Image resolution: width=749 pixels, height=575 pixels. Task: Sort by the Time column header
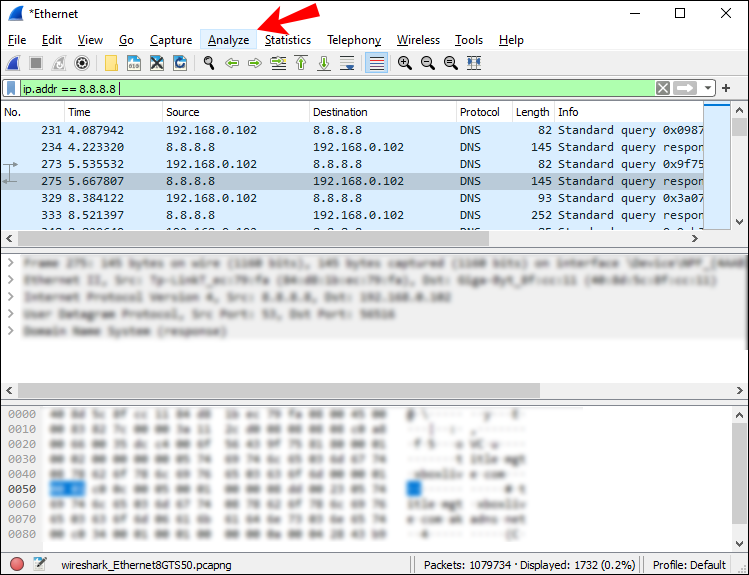[x=113, y=112]
